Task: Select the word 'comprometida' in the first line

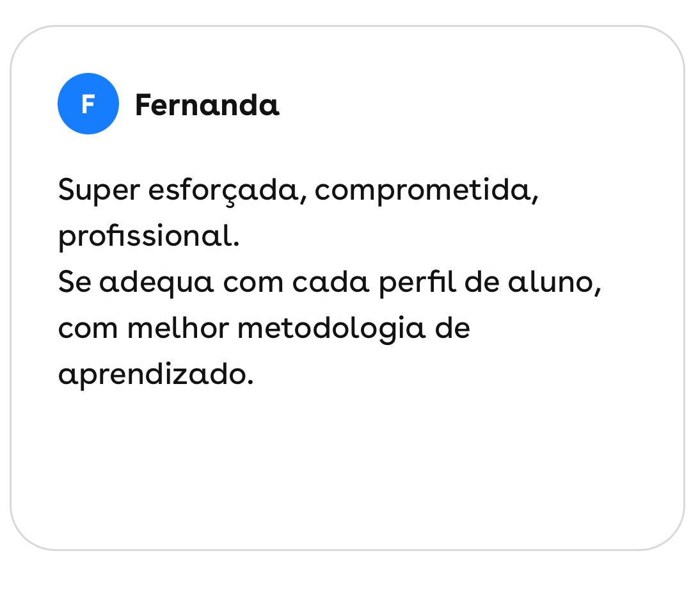Action: [x=422, y=191]
